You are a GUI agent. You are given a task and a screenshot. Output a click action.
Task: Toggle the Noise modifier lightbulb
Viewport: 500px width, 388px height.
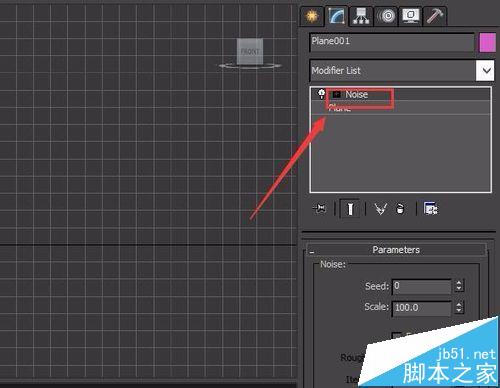click(321, 94)
